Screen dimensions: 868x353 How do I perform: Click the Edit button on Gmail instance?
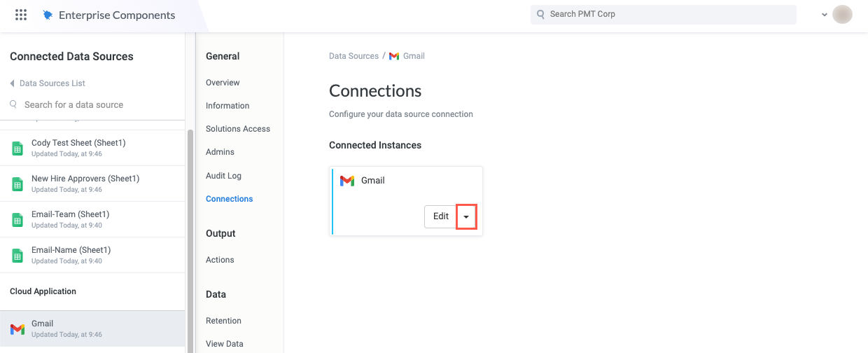pyautogui.click(x=440, y=216)
